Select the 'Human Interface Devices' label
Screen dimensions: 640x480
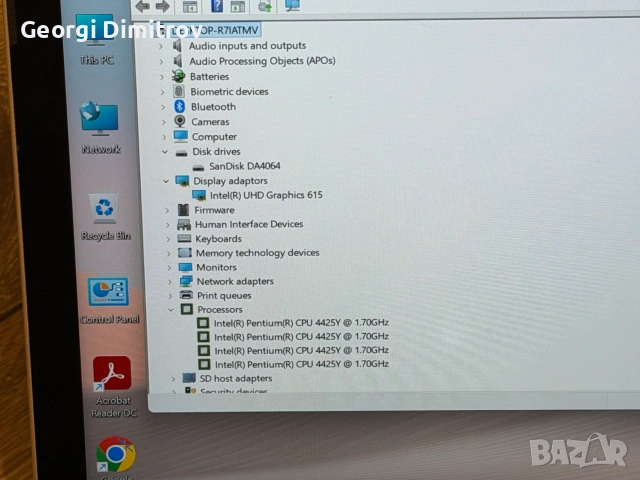pos(249,224)
